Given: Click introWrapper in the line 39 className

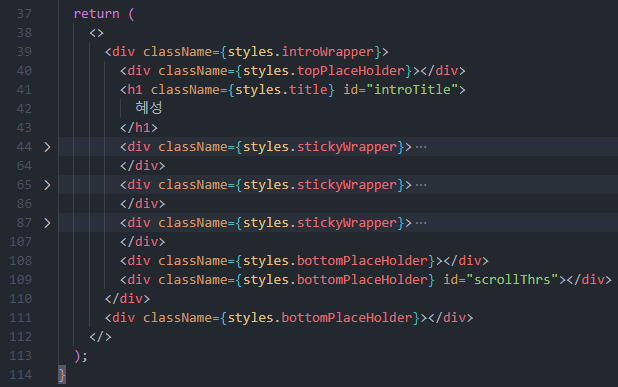Looking at the screenshot, I should pos(328,52).
